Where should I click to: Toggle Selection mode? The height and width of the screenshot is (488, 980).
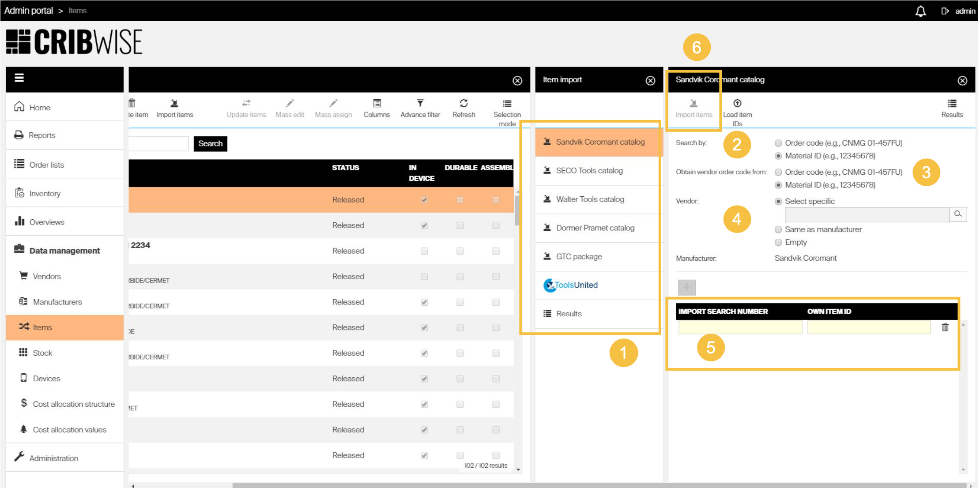pyautogui.click(x=507, y=113)
